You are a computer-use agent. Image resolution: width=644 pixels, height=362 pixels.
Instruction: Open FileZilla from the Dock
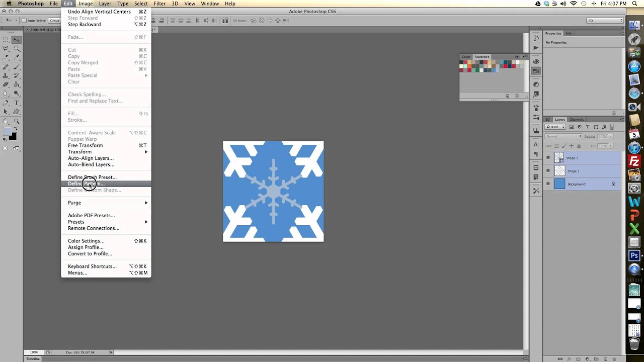[634, 161]
